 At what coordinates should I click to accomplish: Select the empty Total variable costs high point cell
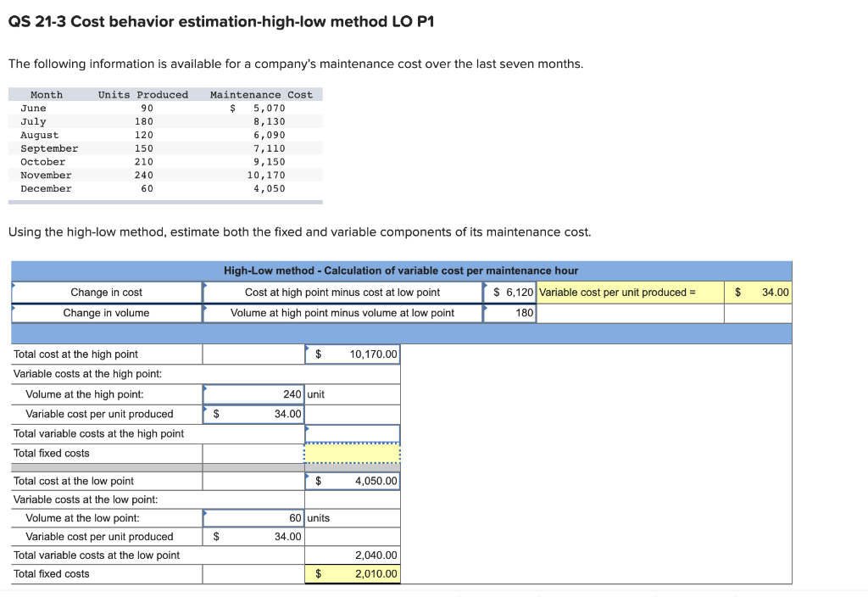pos(352,433)
